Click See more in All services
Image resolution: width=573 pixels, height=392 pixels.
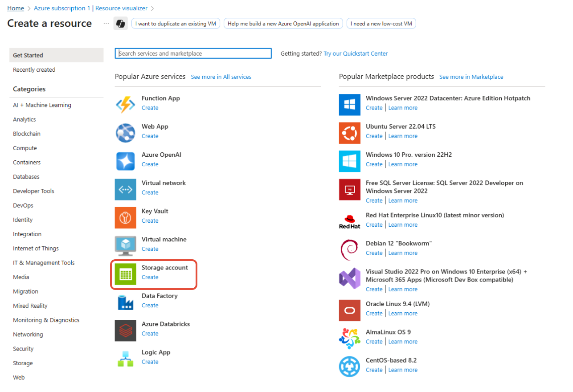[x=221, y=77]
